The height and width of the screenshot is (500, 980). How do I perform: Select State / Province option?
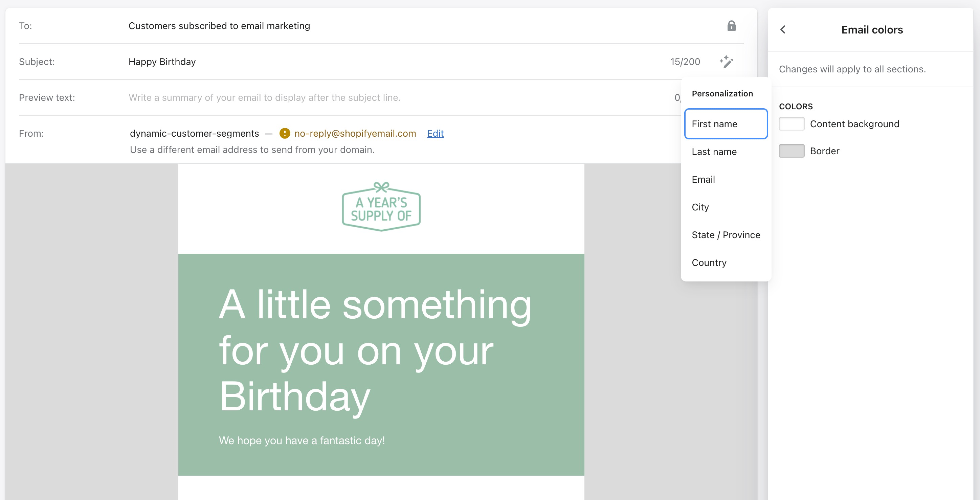[x=725, y=235]
